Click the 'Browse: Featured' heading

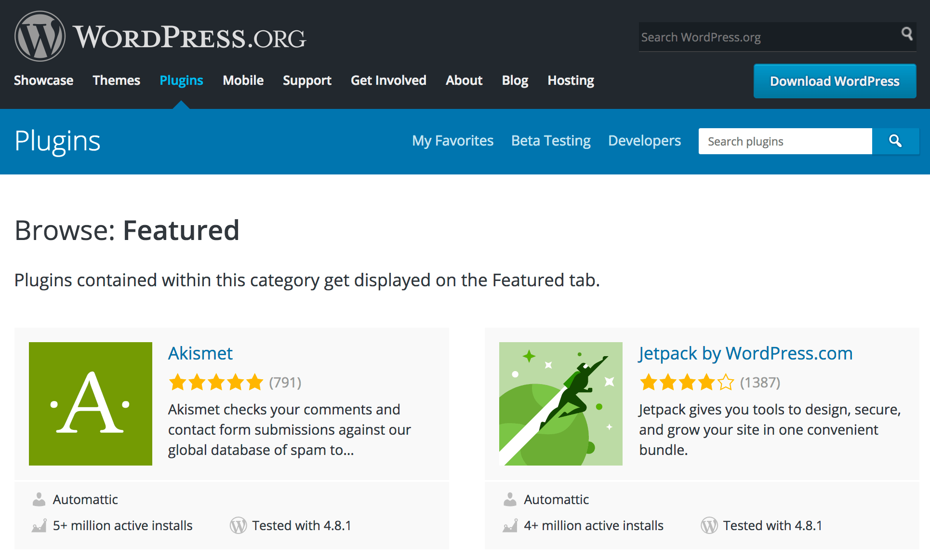click(x=127, y=230)
